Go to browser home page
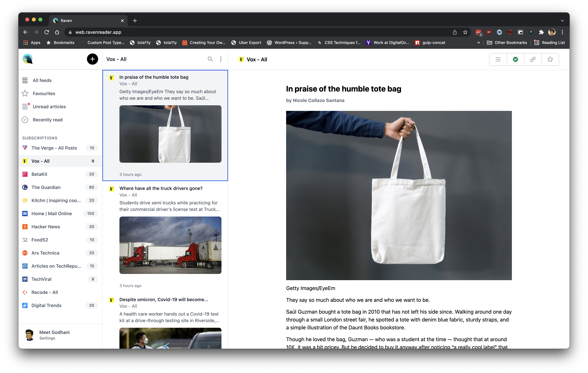The width and height of the screenshot is (588, 373). click(x=57, y=32)
